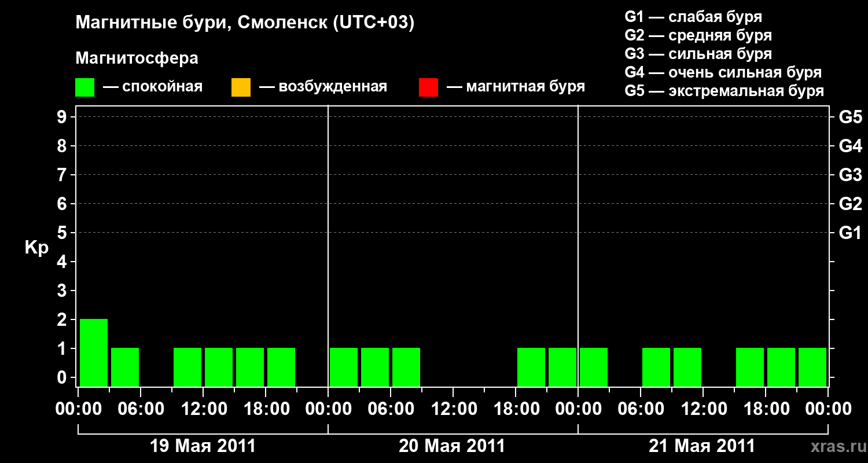
Task: Select the line 'G4 — очень сильная буря'
Action: [x=723, y=72]
